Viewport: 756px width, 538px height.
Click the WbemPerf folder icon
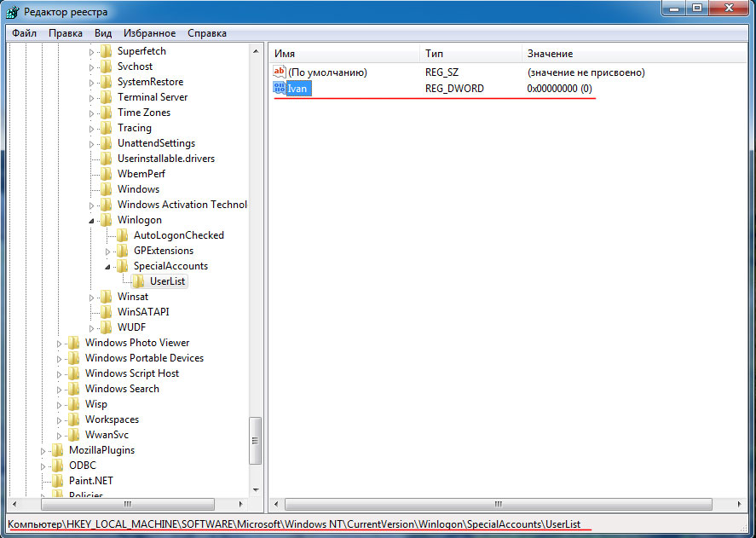tap(106, 174)
